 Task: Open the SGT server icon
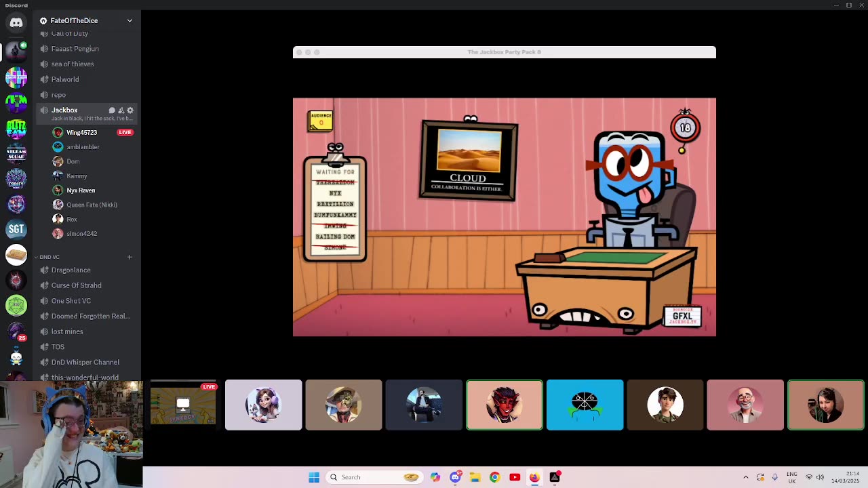(x=16, y=229)
